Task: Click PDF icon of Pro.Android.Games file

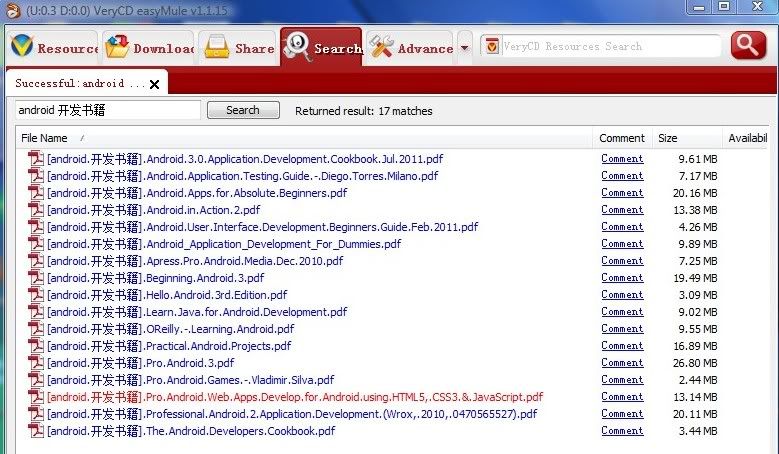Action: (x=36, y=379)
